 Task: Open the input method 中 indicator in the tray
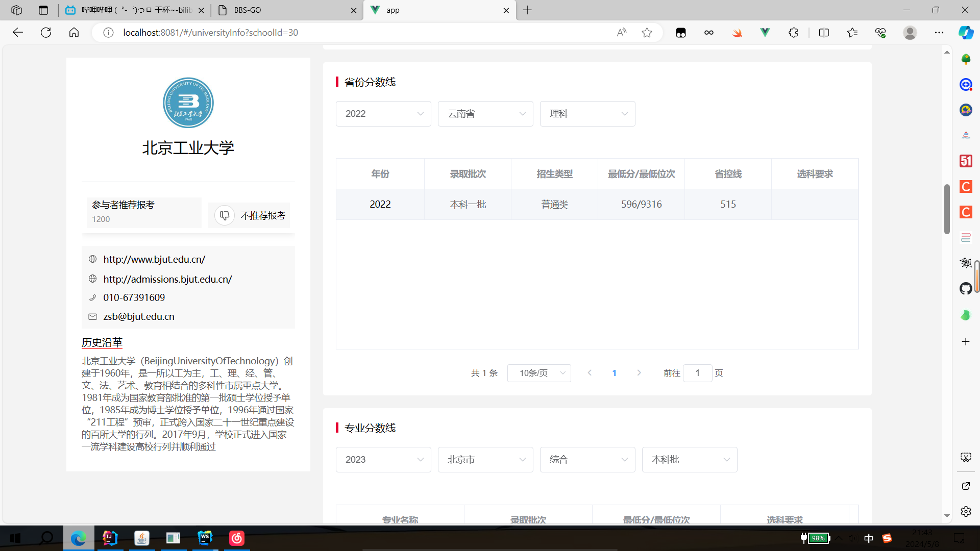coord(869,538)
